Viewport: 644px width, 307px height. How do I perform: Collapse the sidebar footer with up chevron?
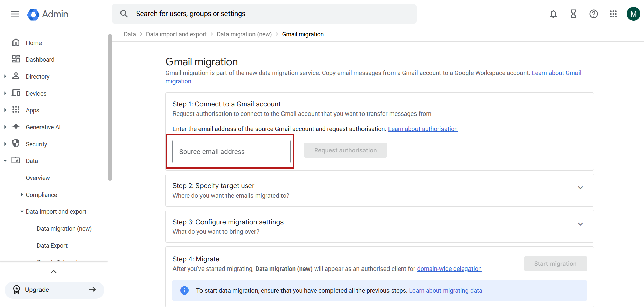tap(54, 272)
